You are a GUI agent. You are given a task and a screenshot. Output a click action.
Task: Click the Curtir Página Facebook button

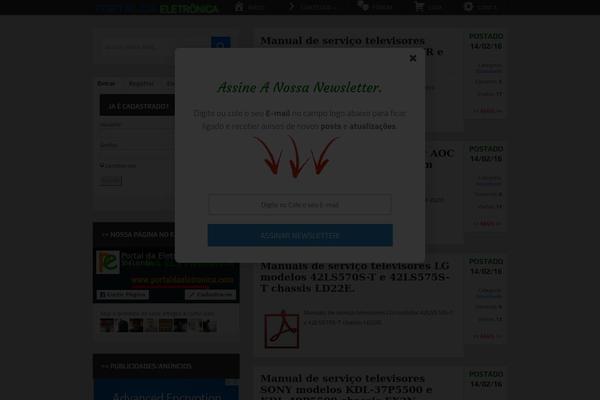[x=123, y=294]
